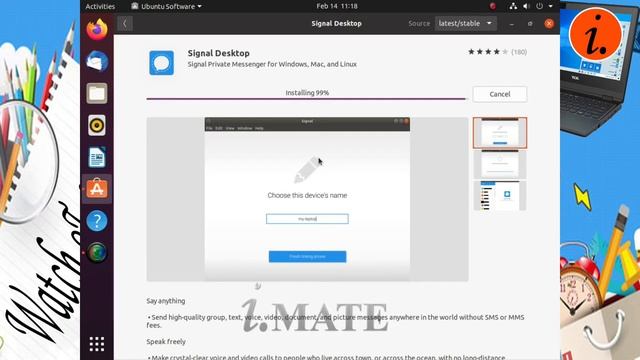Click the power icon in top bar
640x360 pixels.
[540, 6]
